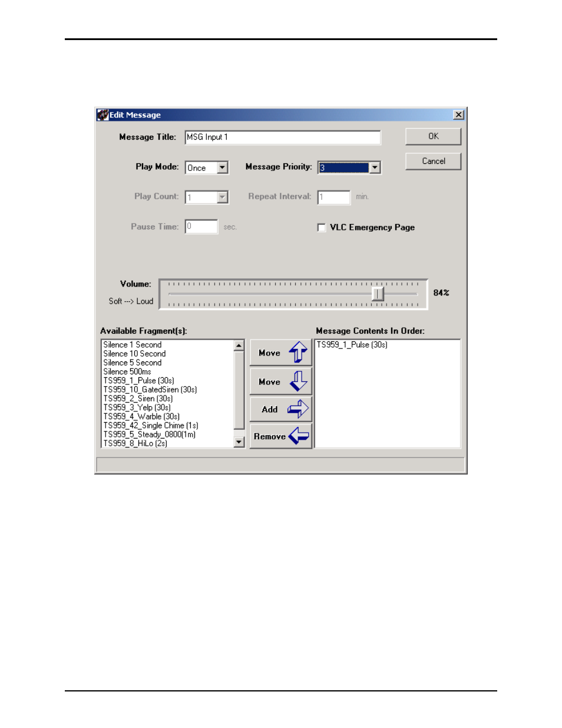Viewport: 562px width, 728px height.
Task: Click the Volume slider thumb
Action: point(378,293)
